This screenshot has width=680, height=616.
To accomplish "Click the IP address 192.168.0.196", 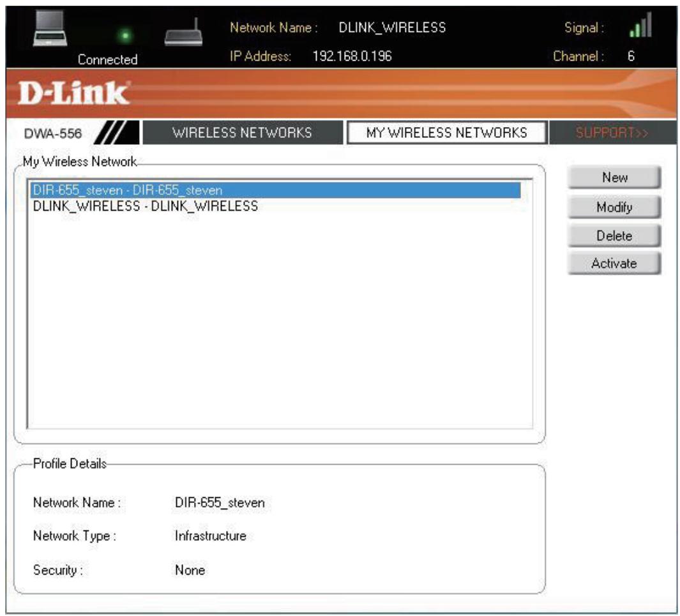I will 352,56.
